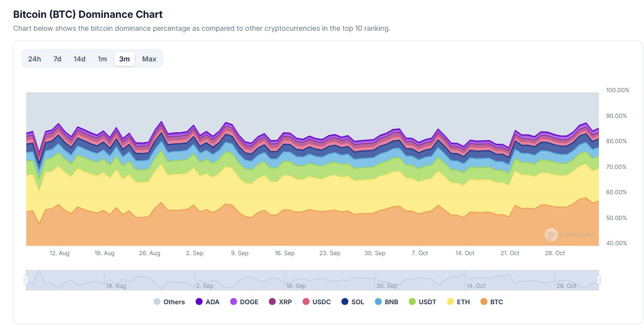
Task: Choose the 14d time range
Action: [79, 59]
